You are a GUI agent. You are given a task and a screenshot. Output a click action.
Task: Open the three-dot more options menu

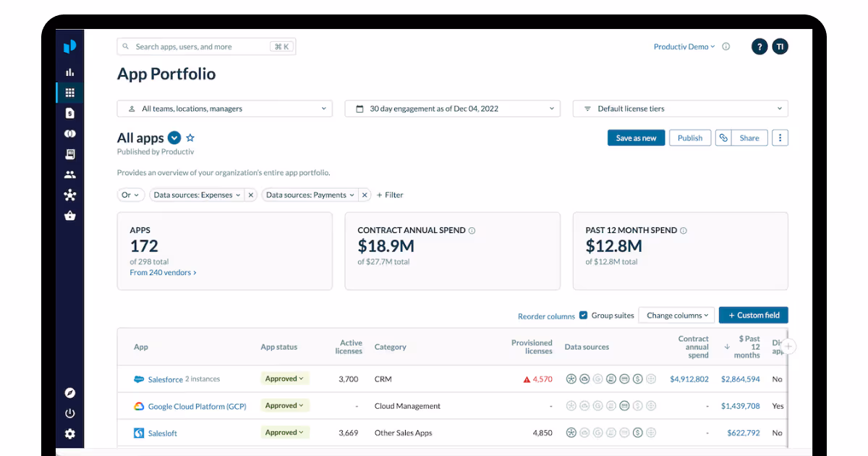(x=780, y=138)
